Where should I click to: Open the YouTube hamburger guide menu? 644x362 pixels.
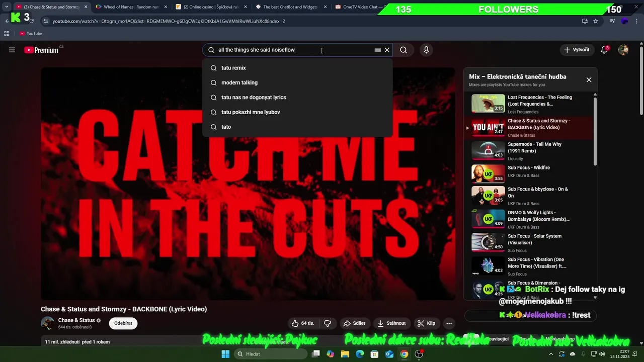point(12,50)
